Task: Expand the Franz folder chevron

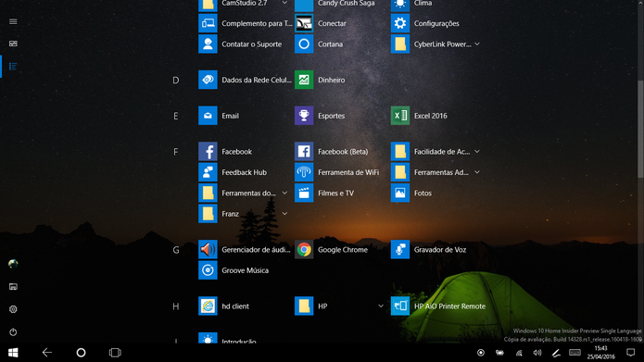Action: coord(284,214)
